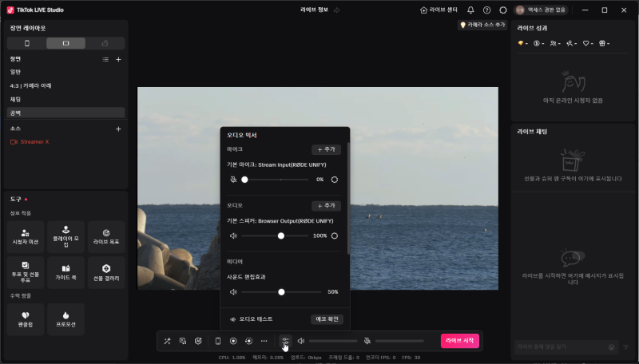The height and width of the screenshot is (364, 639).
Task: Open the three-dot more options menu
Action: tap(264, 341)
